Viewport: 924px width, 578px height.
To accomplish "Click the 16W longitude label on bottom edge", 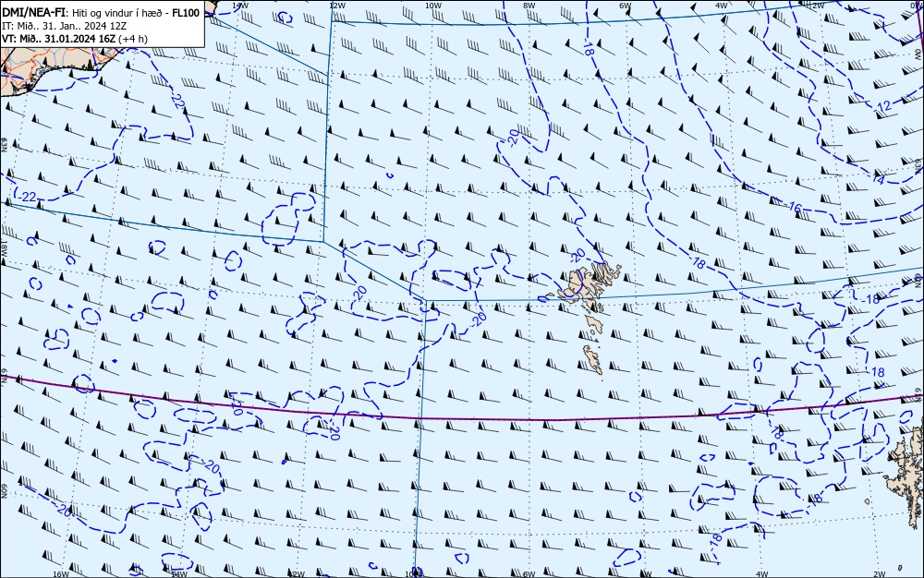I will (x=61, y=574).
